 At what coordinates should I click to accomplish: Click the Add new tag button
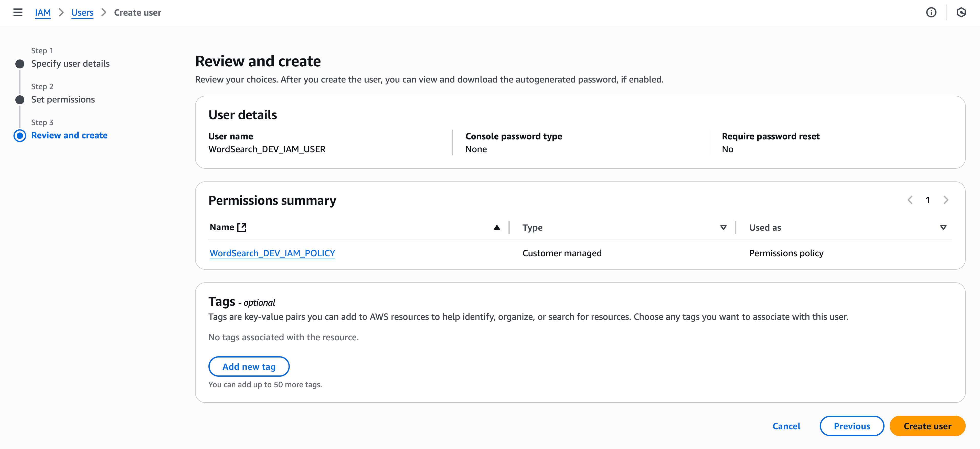pyautogui.click(x=249, y=366)
